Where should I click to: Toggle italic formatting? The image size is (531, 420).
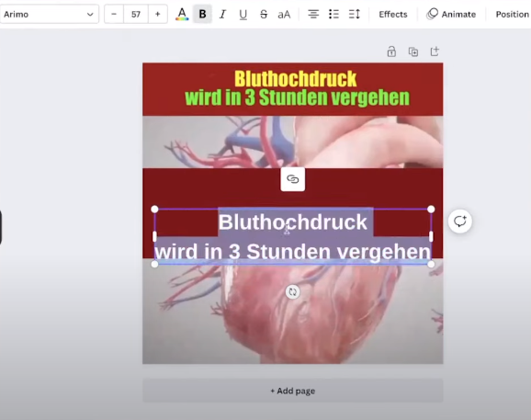coord(222,14)
